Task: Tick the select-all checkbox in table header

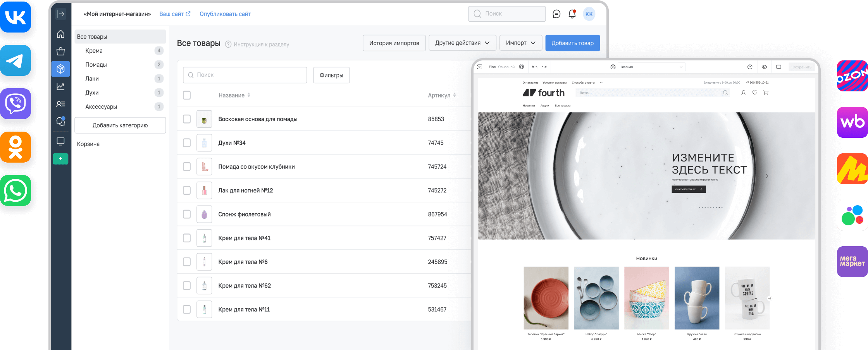Action: tap(187, 95)
